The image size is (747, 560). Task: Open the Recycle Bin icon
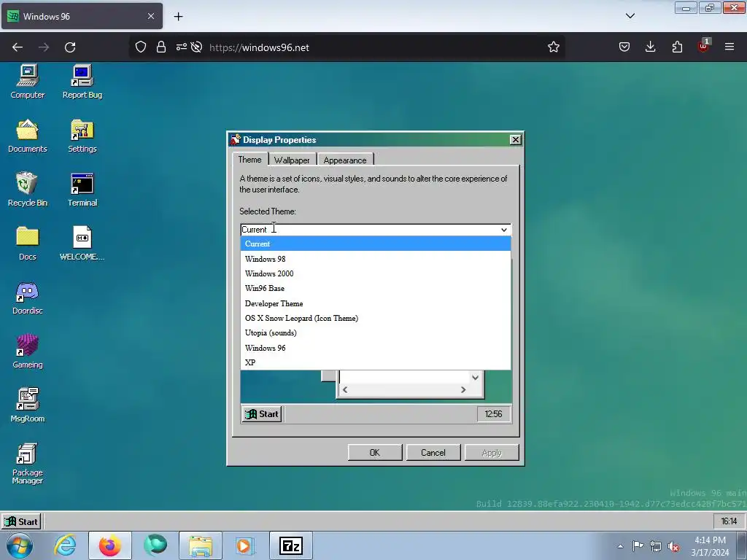(x=28, y=190)
